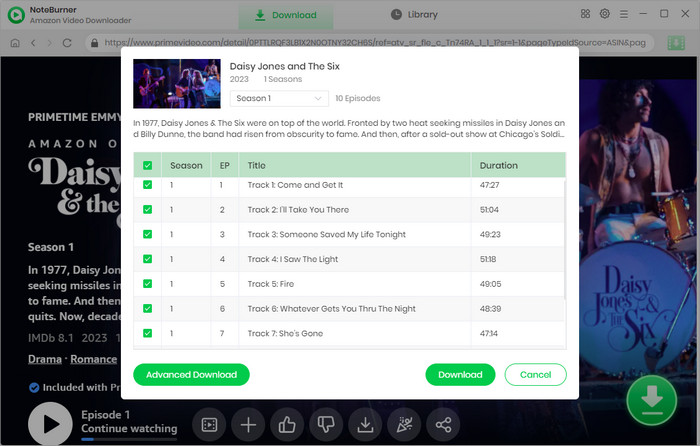This screenshot has width=700, height=446.
Task: Uncheck Track 6: Whatever Gets You Thru The Night
Action: pyautogui.click(x=147, y=308)
